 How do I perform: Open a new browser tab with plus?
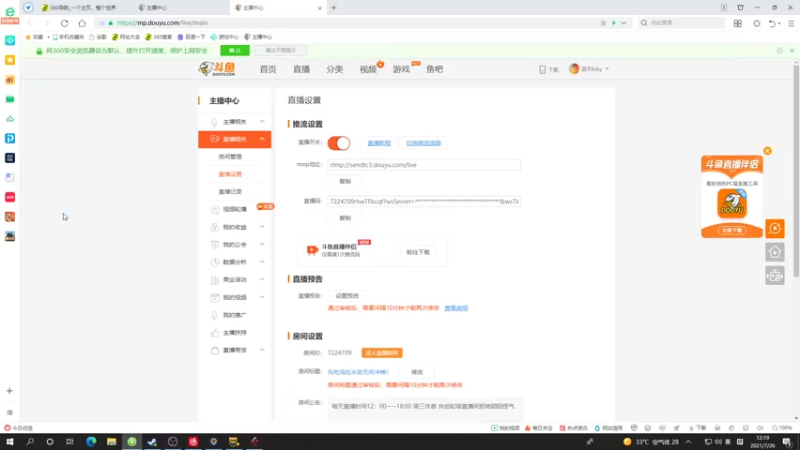(334, 8)
